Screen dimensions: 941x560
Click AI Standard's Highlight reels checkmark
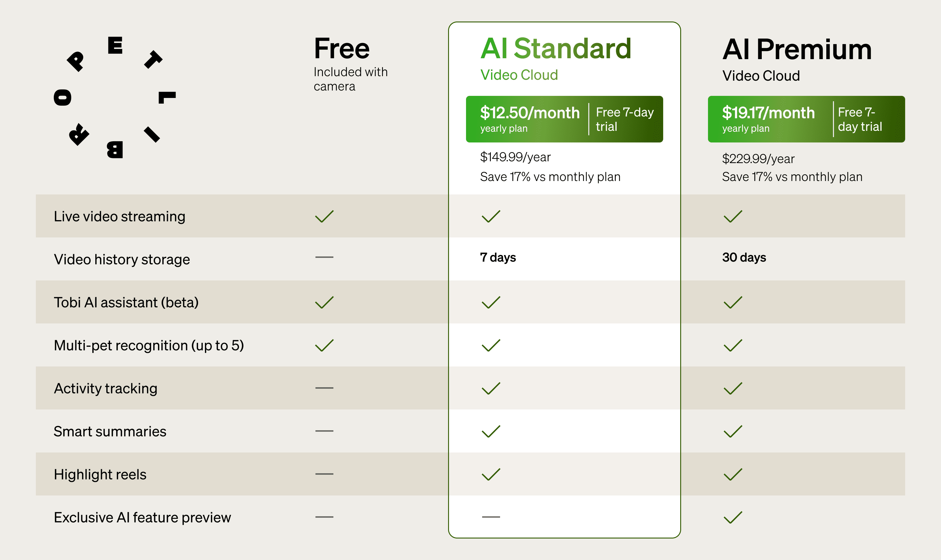491,474
